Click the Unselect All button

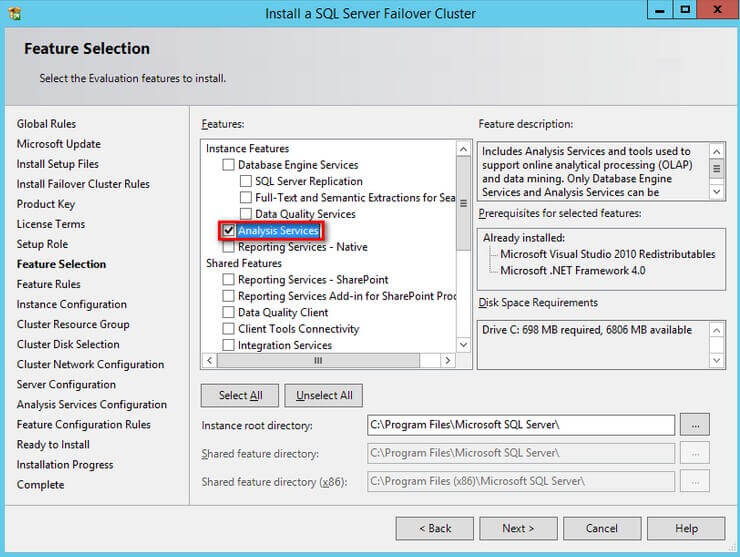[324, 396]
